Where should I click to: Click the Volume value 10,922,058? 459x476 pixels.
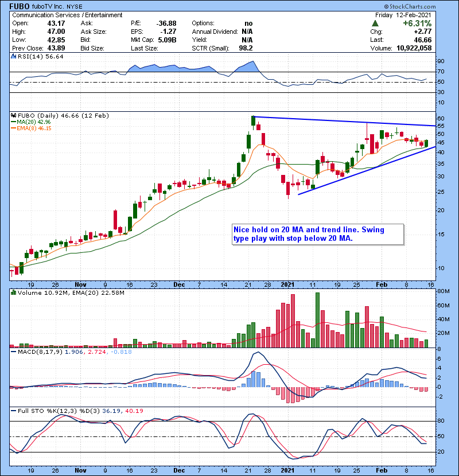coord(414,48)
